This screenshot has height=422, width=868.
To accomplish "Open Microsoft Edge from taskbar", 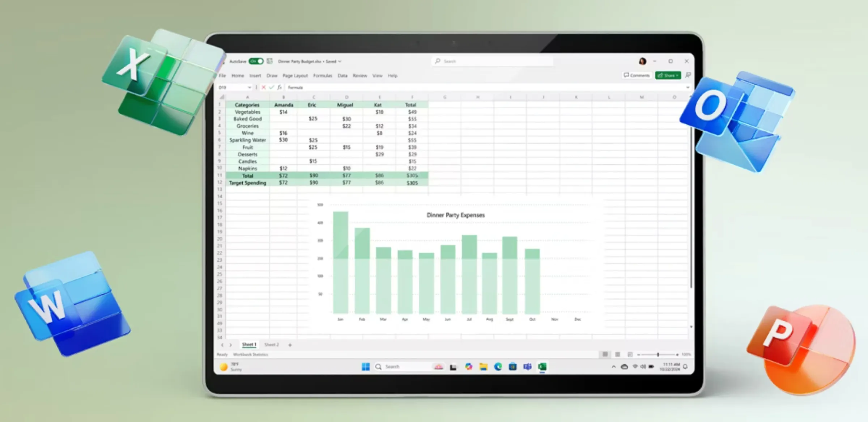I will [498, 367].
